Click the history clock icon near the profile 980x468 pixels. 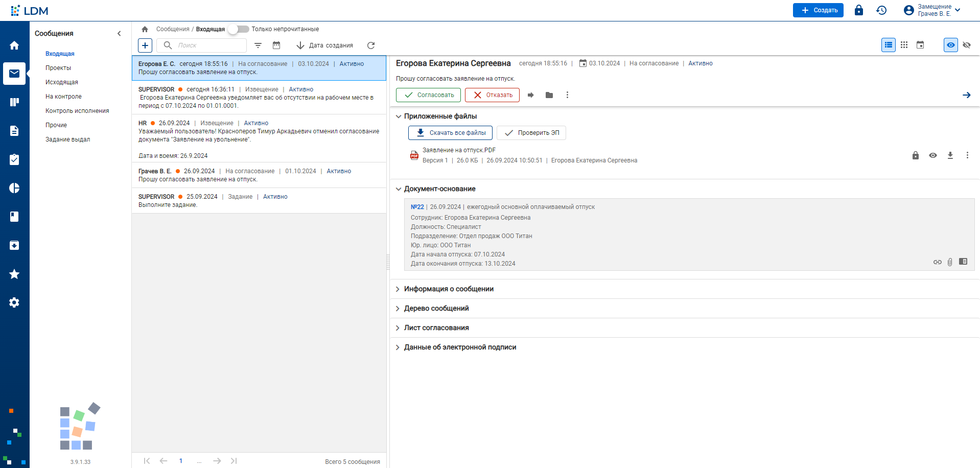click(881, 10)
